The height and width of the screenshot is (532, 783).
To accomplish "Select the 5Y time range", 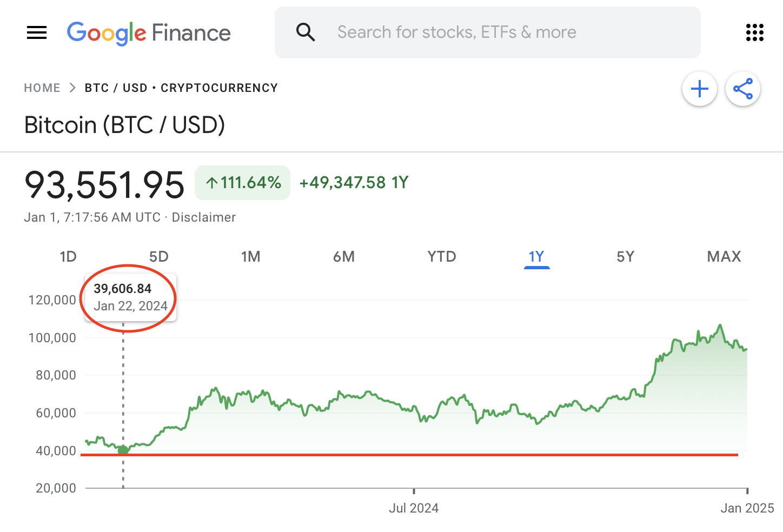I will [x=626, y=256].
